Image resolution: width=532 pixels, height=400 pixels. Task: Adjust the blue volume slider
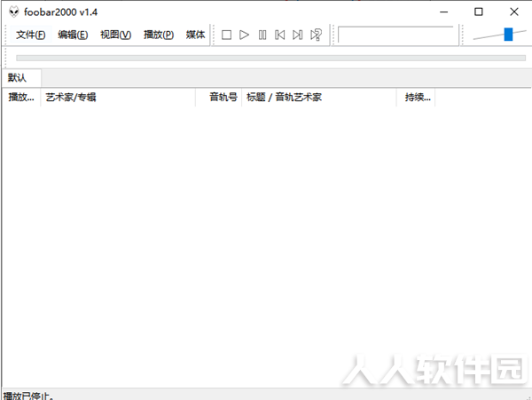(508, 35)
